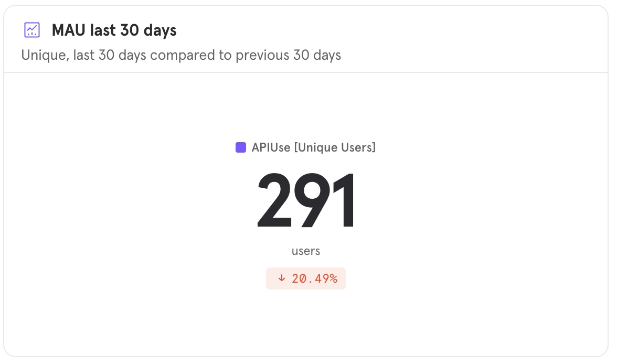
Task: Click the digit "1" in the 291 value
Action: click(345, 201)
